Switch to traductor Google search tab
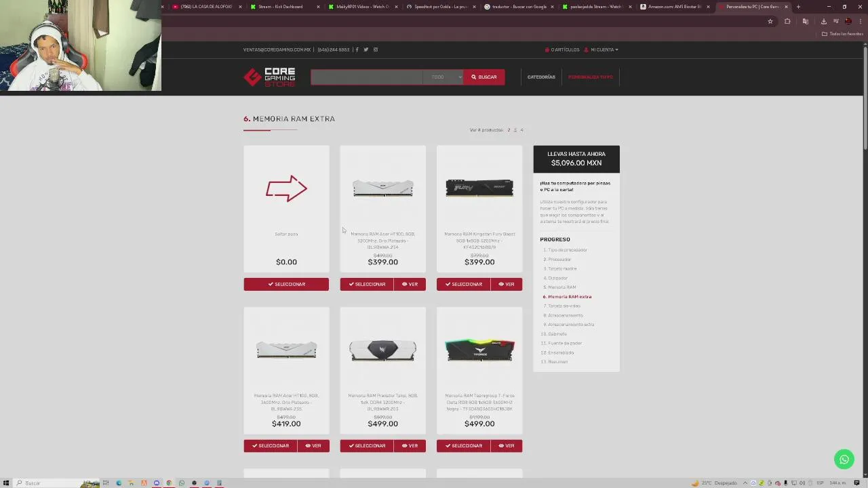The width and height of the screenshot is (868, 488). (x=518, y=7)
